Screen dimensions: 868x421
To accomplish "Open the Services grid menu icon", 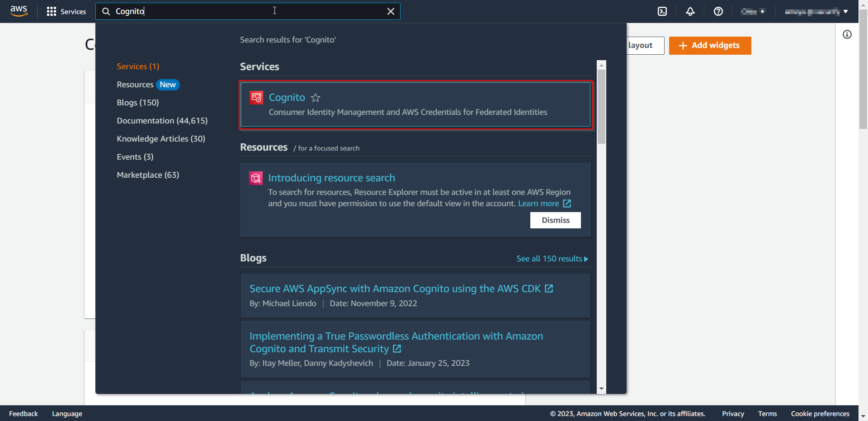I will tap(52, 11).
